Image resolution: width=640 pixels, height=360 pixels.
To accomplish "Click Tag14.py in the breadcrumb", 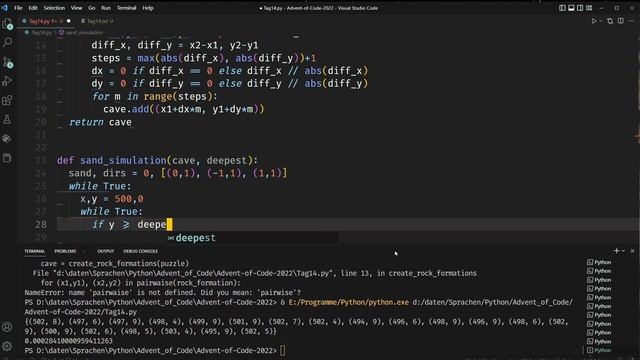I will [x=42, y=32].
